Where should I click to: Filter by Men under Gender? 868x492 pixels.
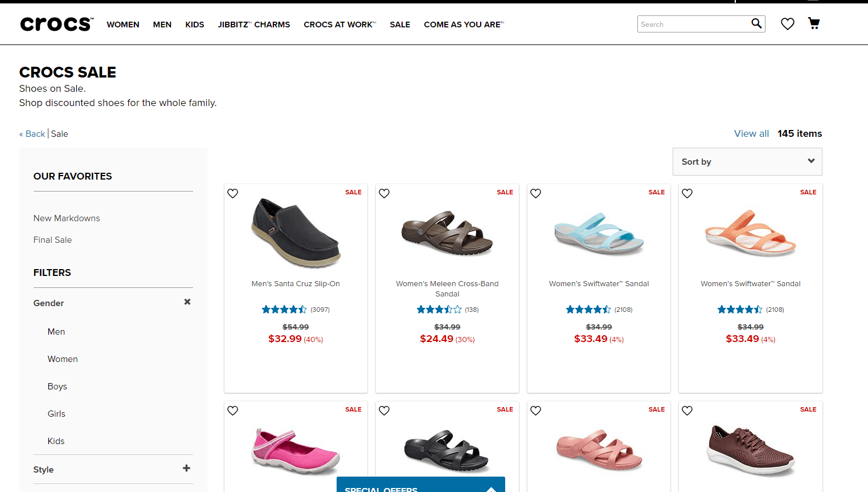56,332
